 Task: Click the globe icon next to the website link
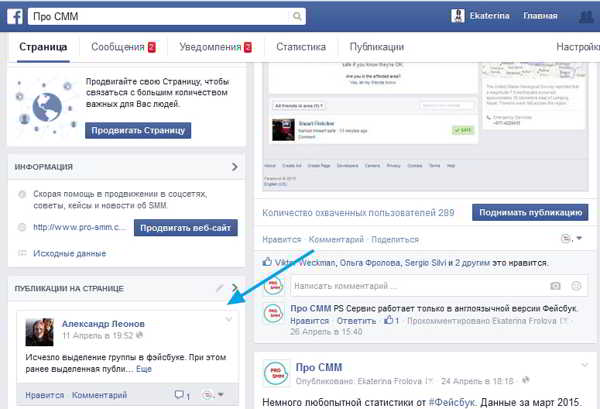click(22, 227)
